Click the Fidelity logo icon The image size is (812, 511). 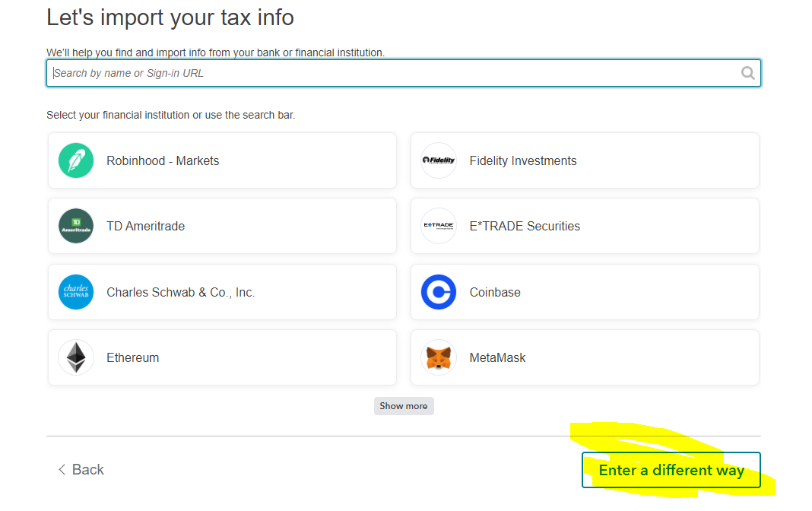pyautogui.click(x=439, y=160)
